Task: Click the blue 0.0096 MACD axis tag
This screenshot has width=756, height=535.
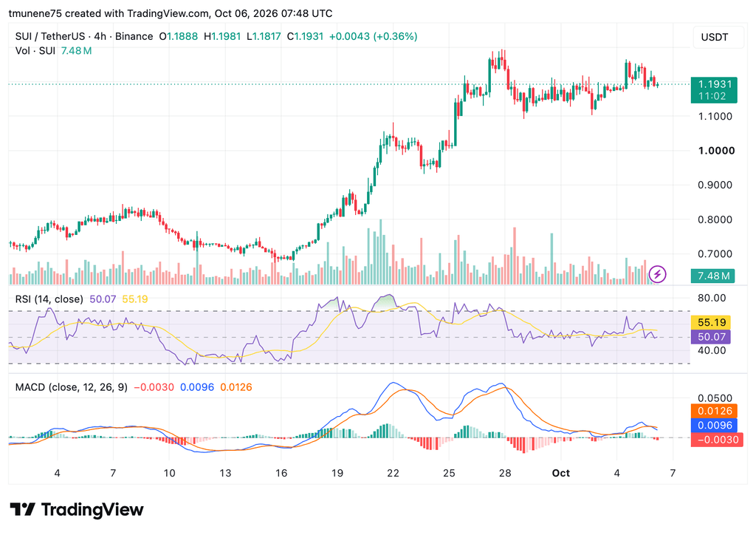Action: click(x=715, y=426)
